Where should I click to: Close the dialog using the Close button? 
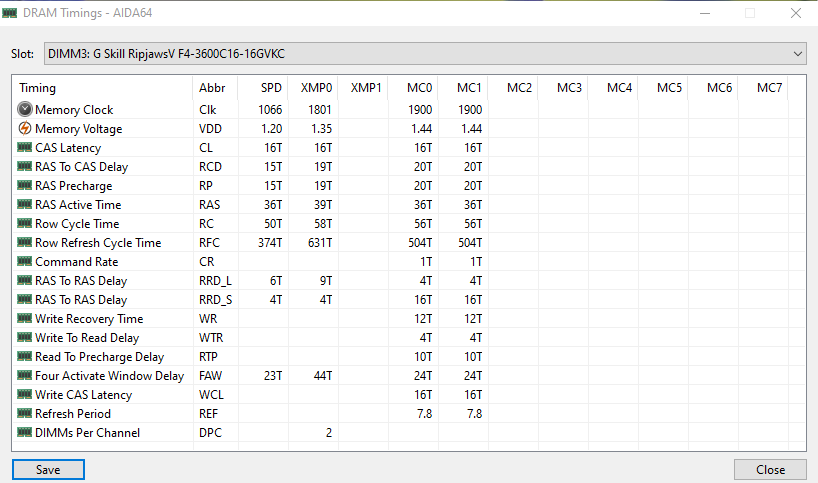tap(770, 469)
